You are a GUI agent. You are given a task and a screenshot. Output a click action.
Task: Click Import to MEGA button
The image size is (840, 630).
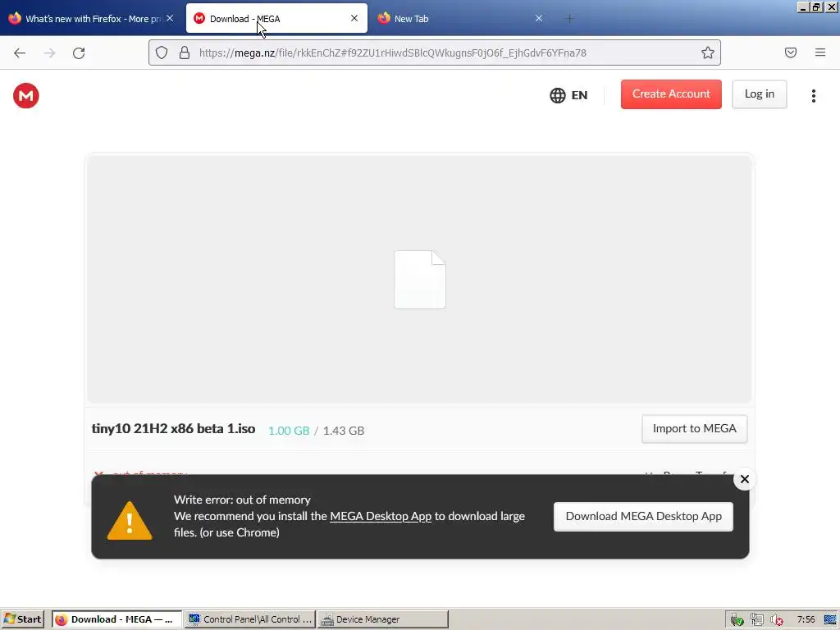coord(694,428)
